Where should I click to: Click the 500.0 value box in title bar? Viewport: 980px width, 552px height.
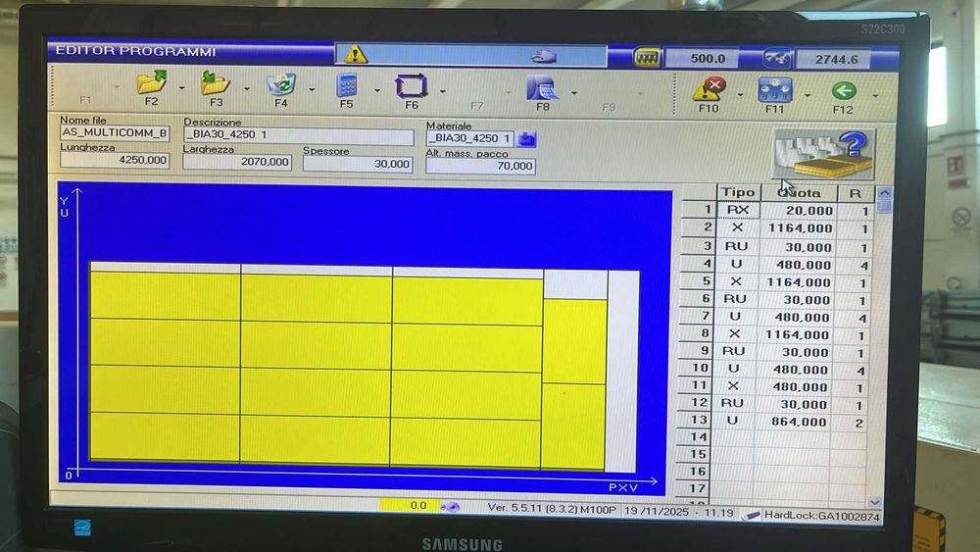click(702, 59)
